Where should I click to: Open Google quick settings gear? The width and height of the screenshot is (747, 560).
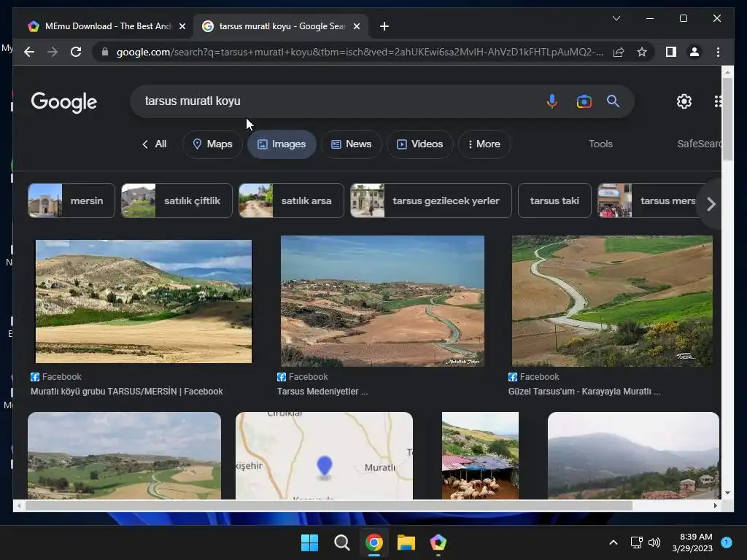pyautogui.click(x=684, y=101)
